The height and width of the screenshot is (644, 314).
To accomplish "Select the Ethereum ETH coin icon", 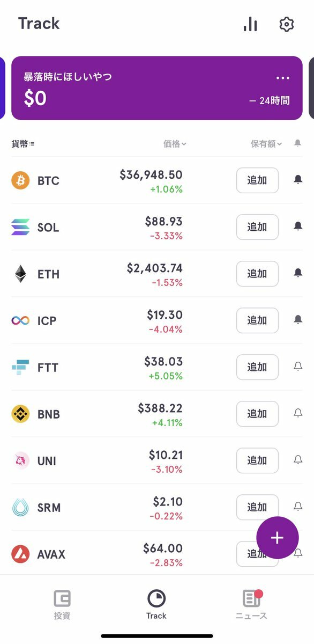I will click(x=21, y=274).
